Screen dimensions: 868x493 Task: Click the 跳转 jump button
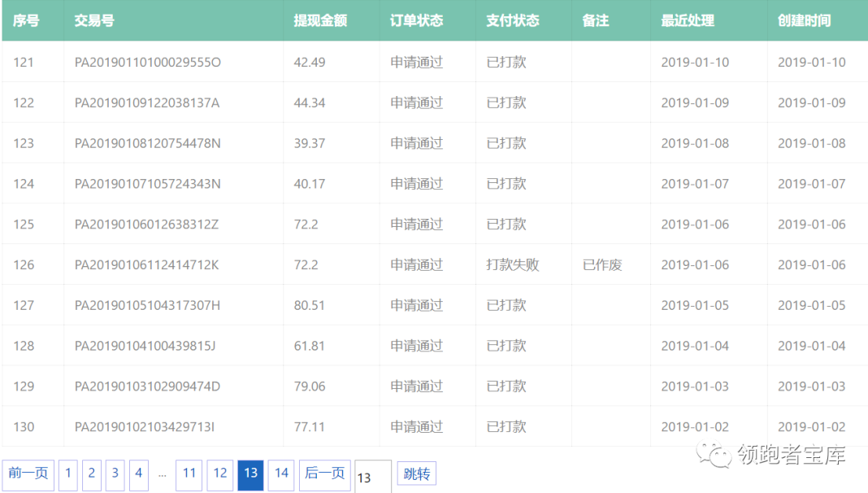point(417,474)
